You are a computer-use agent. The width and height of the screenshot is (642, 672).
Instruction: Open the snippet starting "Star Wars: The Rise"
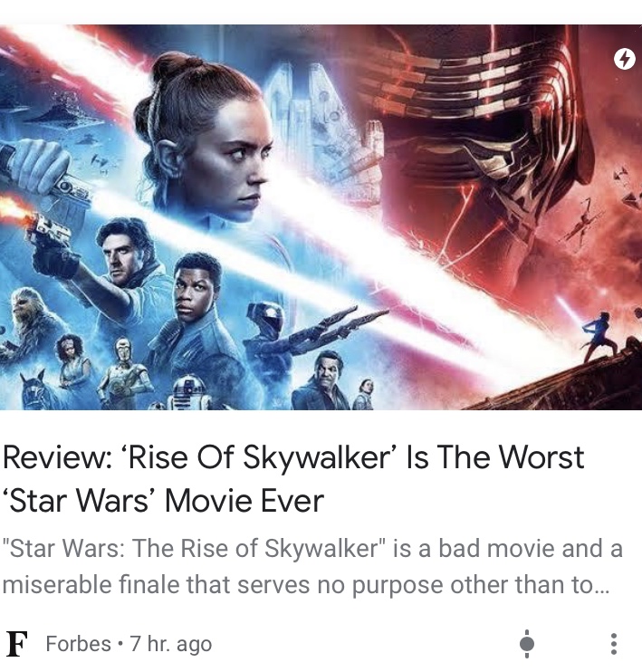pos(312,566)
